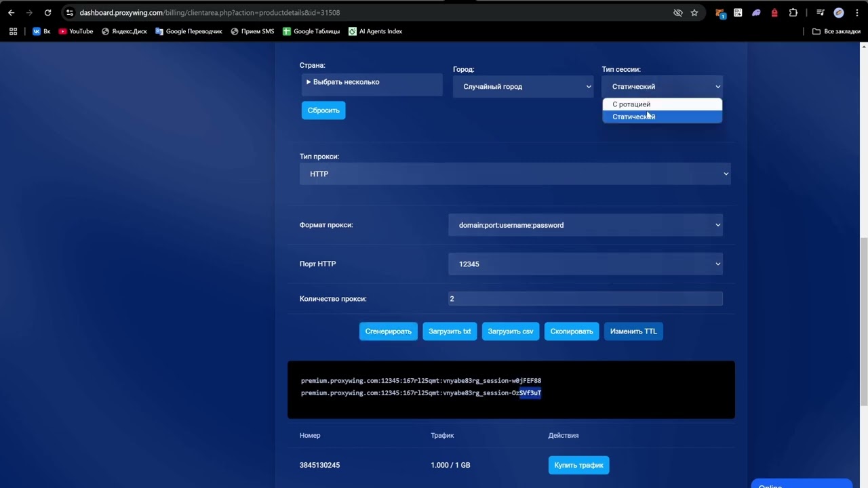Viewport: 868px width, 488px height.
Task: Open the red backpack extension
Action: tap(774, 13)
